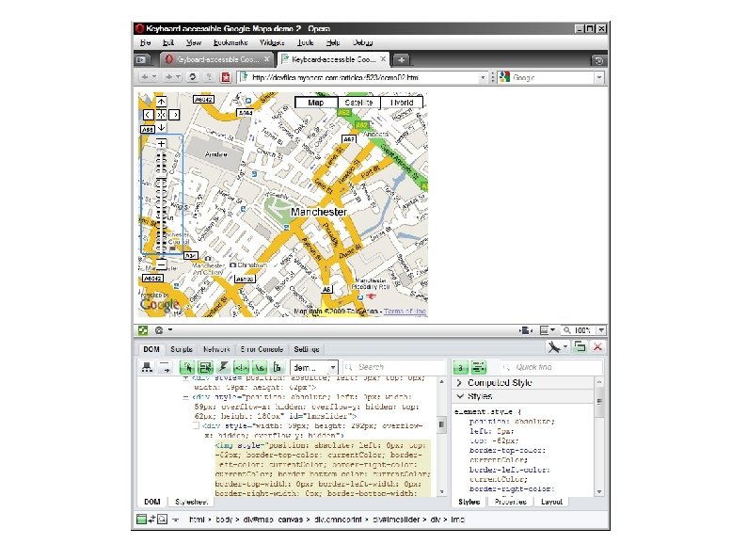Switch to the Layout tab

click(551, 502)
